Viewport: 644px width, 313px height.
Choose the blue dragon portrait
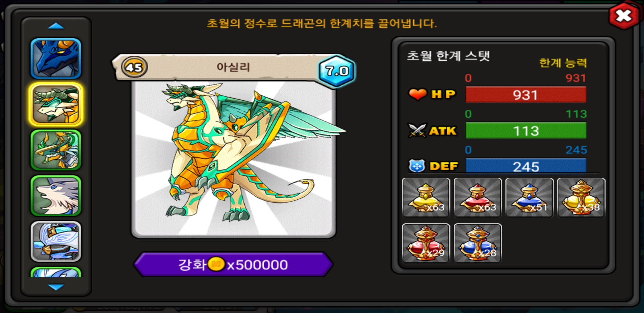(56, 59)
